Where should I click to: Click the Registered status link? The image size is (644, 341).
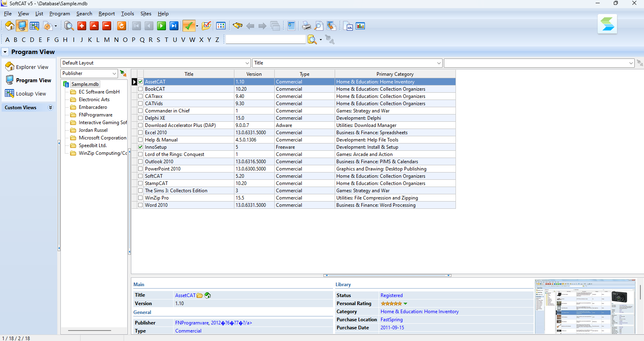[391, 295]
